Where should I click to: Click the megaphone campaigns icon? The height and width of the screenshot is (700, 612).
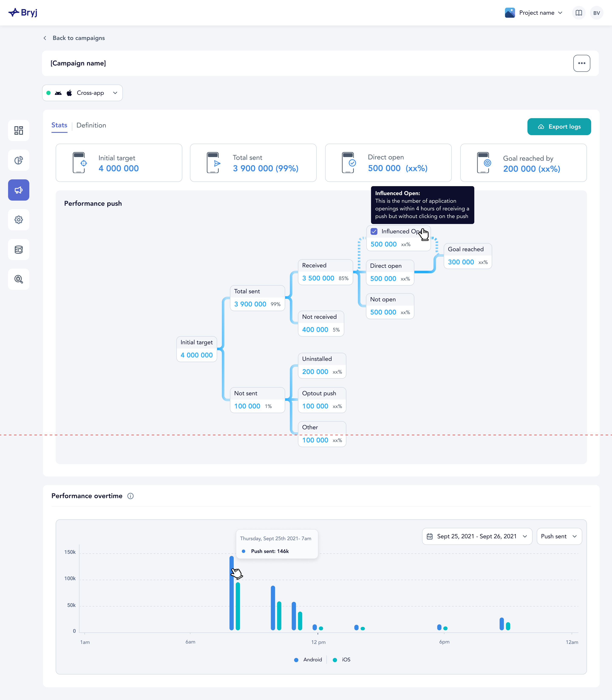[x=18, y=190]
